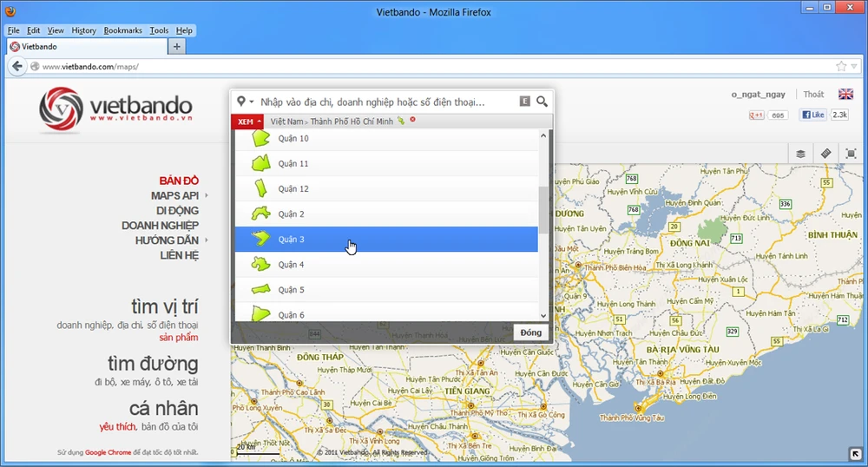Open the map layers icon

[x=801, y=154]
